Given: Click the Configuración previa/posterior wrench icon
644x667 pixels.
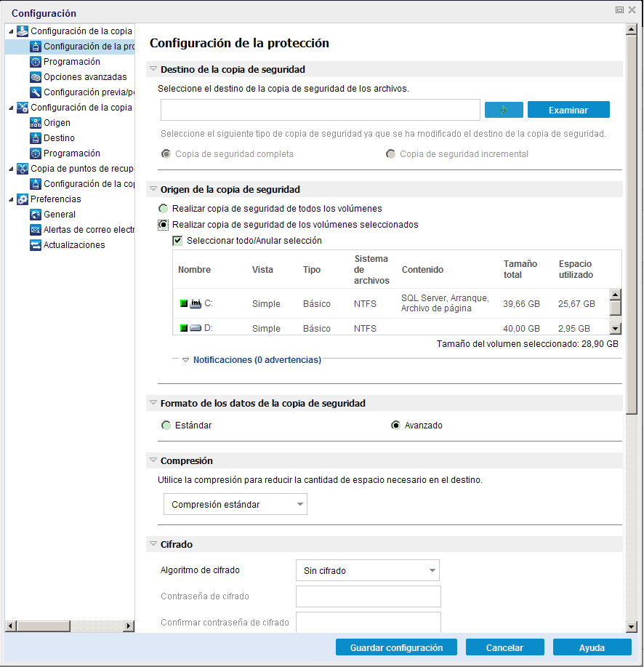Looking at the screenshot, I should (x=36, y=92).
